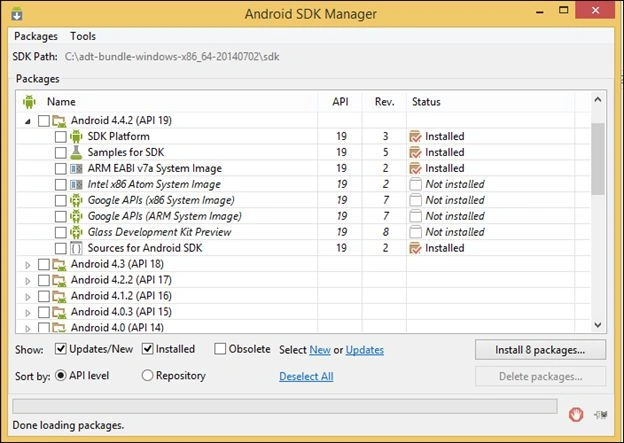
Task: Click the Delete packages button
Action: coord(540,377)
